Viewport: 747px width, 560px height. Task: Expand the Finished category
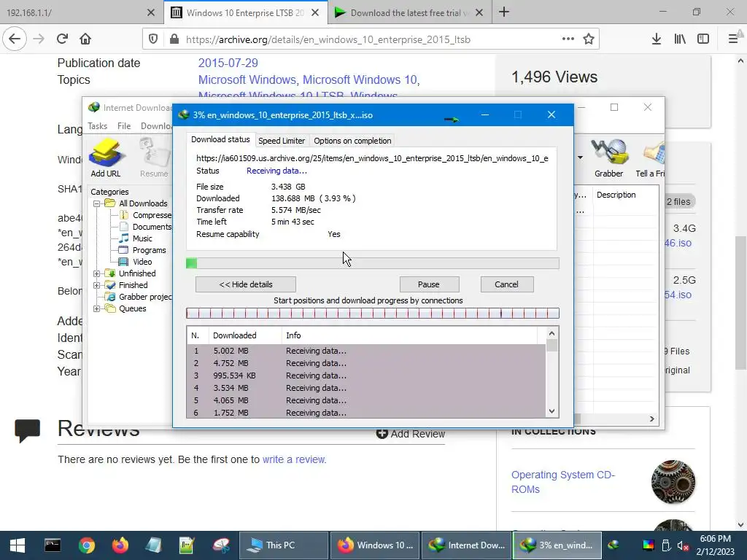(x=97, y=285)
